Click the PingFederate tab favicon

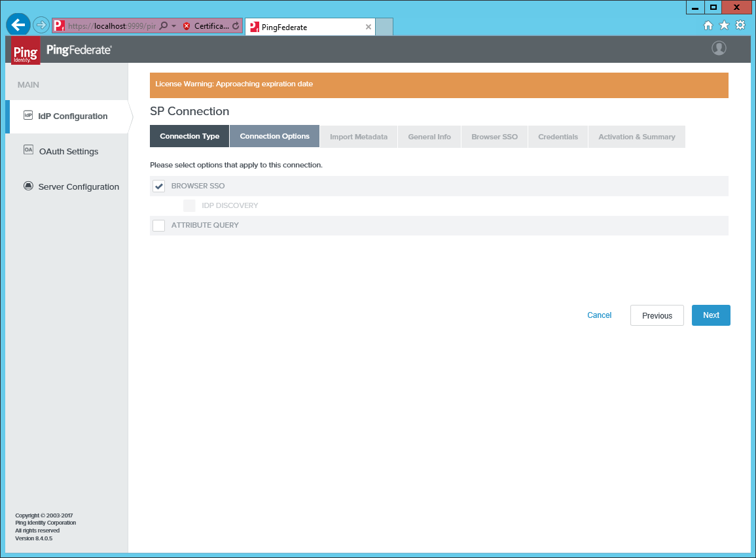tap(255, 27)
